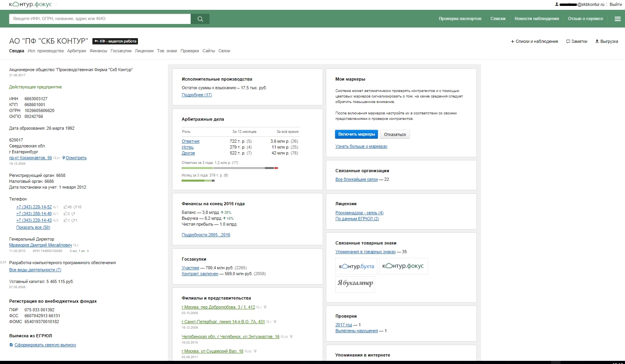625x364 pixels.
Task: Click map pin for Челябинск branch address
Action: 291,336
